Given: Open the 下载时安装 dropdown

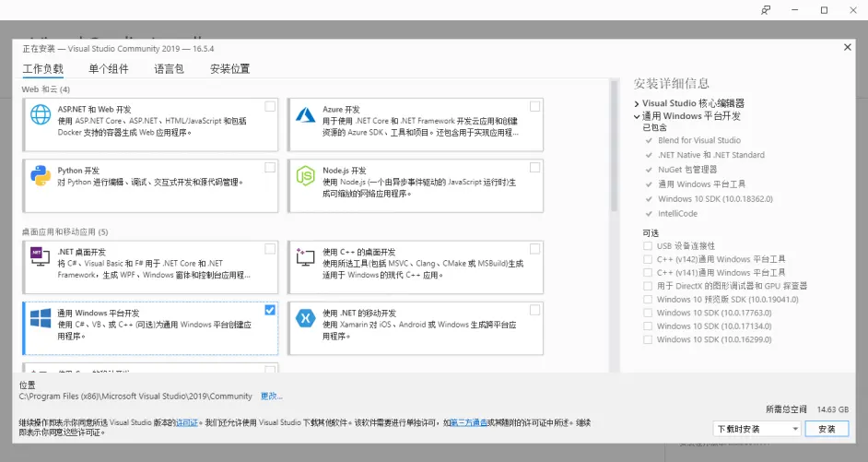Looking at the screenshot, I should pos(757,429).
